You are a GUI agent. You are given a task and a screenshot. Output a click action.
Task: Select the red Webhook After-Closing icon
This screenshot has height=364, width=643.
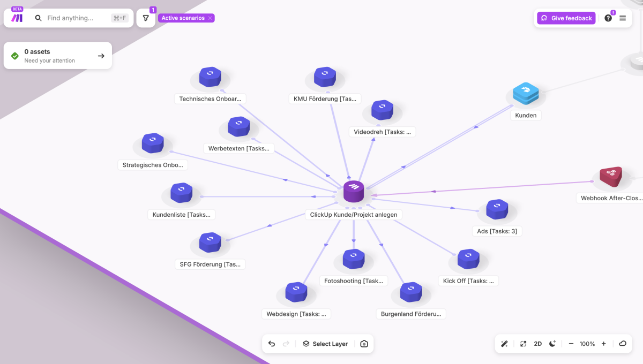coord(611,177)
